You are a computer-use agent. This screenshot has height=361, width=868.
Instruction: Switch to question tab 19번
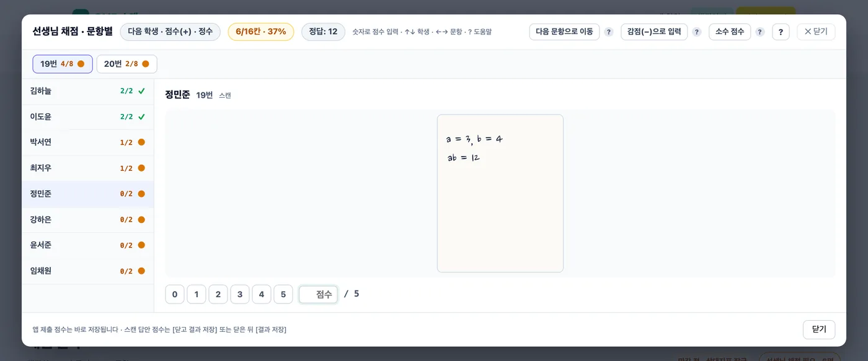pyautogui.click(x=63, y=64)
